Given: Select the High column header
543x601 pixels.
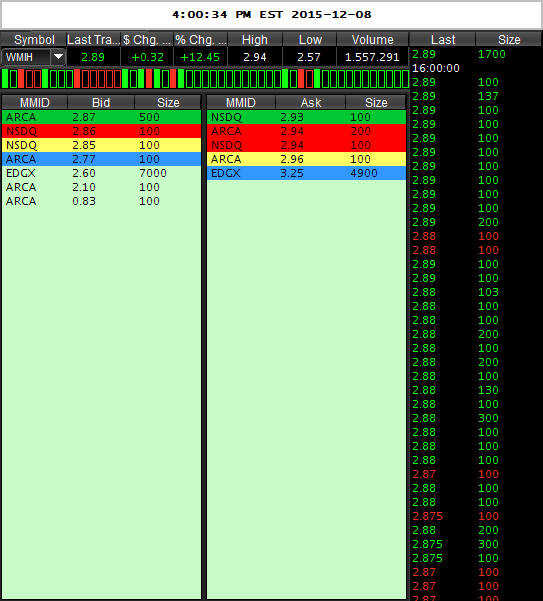Looking at the screenshot, I should point(255,39).
